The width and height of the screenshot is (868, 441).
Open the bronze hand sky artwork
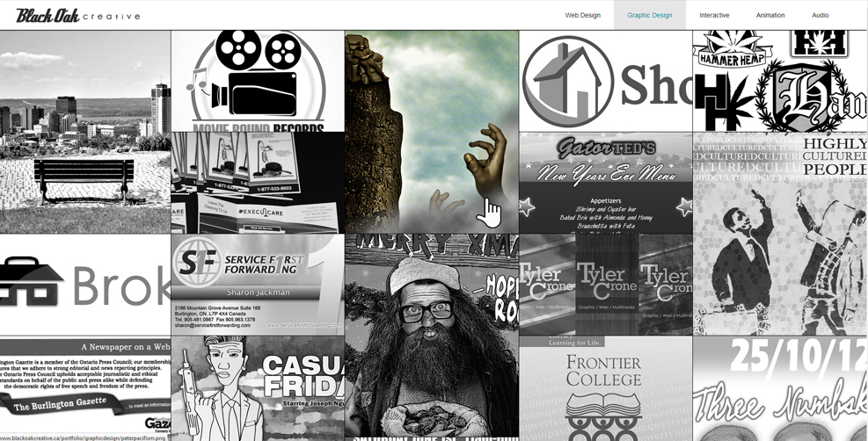(431, 132)
